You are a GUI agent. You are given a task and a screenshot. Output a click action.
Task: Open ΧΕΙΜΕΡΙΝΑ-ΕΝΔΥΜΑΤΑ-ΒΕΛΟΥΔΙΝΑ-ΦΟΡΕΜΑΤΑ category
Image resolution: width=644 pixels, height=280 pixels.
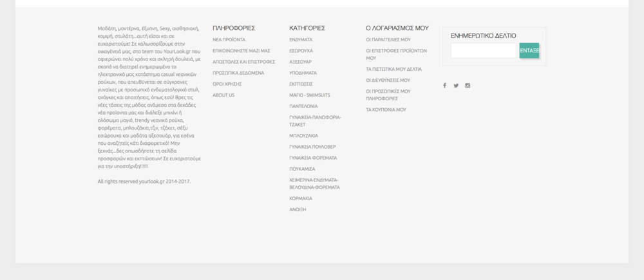[x=315, y=184]
